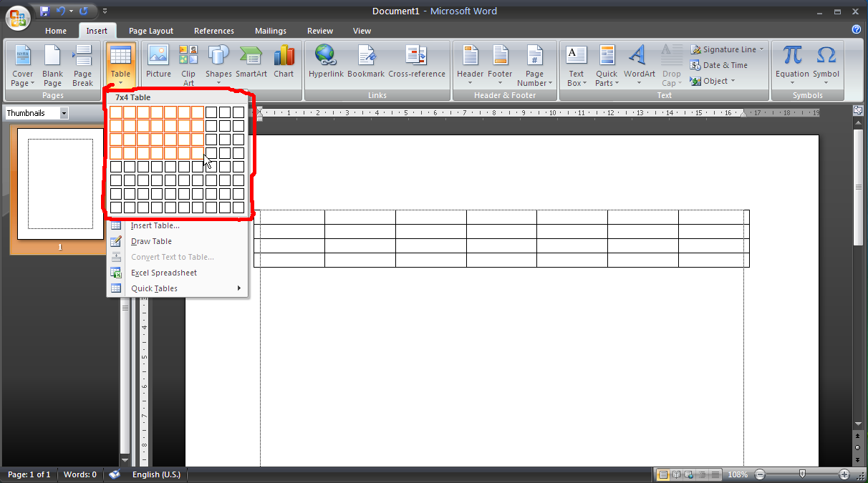868x483 pixels.
Task: Insert a Chart
Action: [x=284, y=62]
